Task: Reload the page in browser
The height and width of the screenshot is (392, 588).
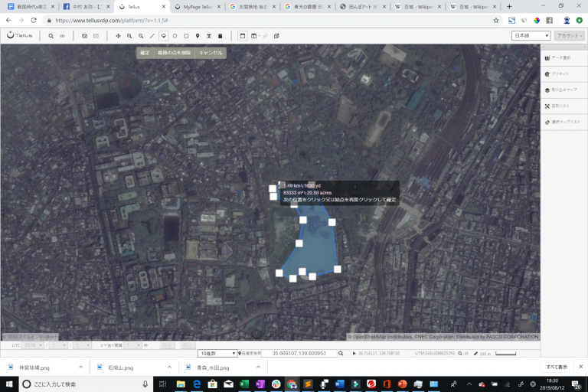Action: pos(34,20)
